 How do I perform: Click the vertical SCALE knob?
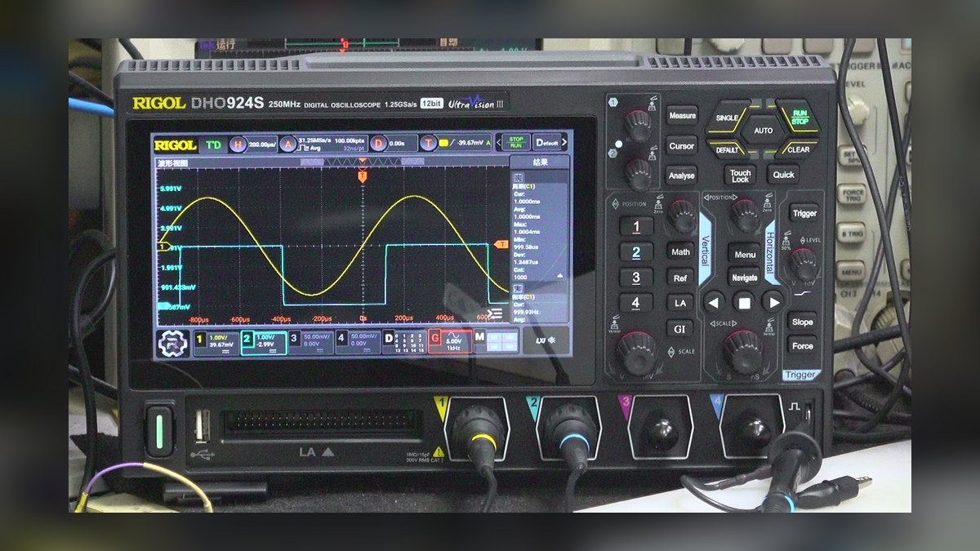[x=636, y=353]
